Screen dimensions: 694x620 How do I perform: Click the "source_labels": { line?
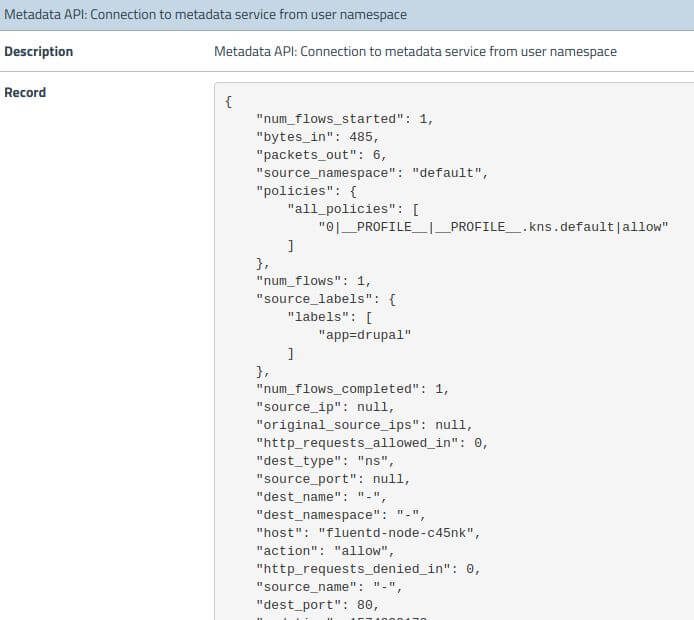click(x=326, y=299)
